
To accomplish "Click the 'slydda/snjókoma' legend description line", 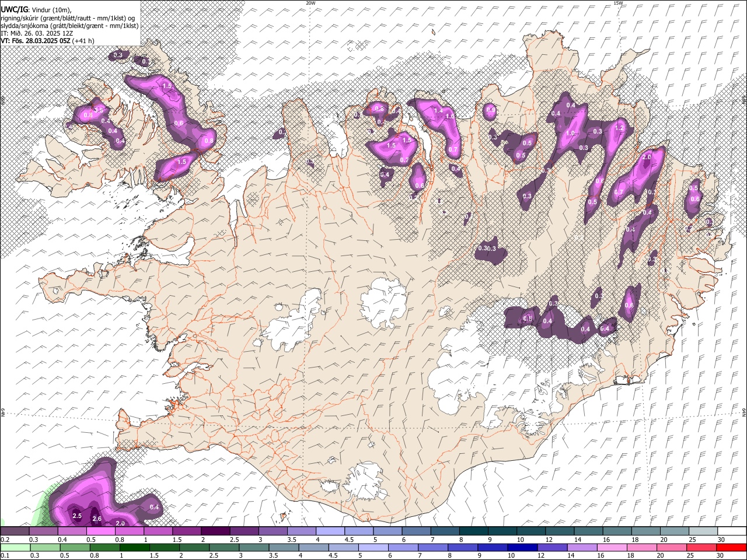I will pyautogui.click(x=69, y=25).
